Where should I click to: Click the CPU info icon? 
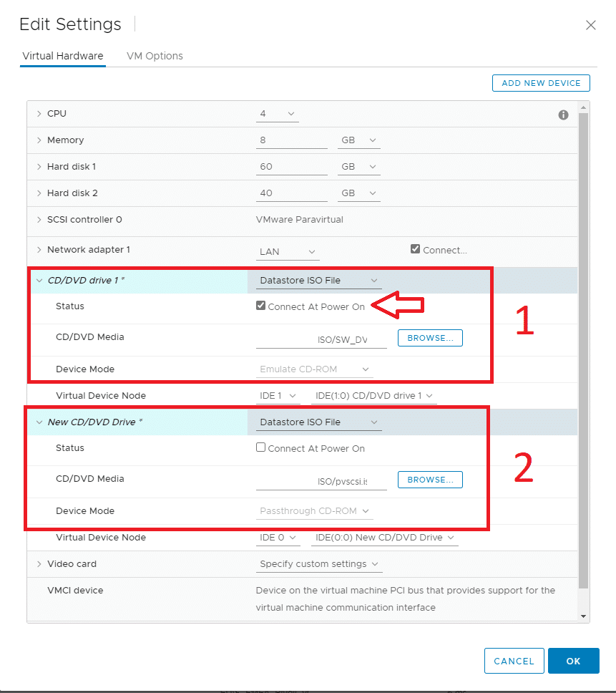(563, 115)
